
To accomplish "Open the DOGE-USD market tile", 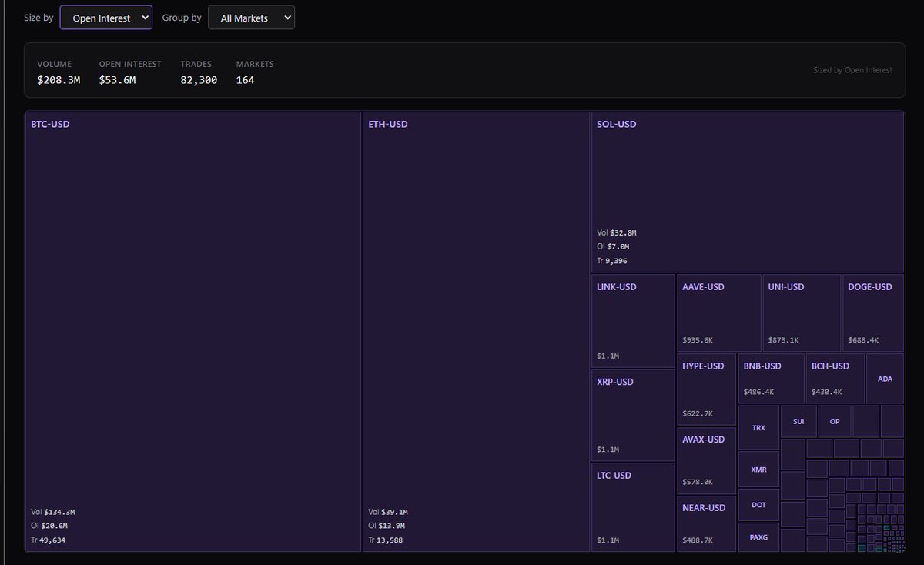I will pos(873,313).
